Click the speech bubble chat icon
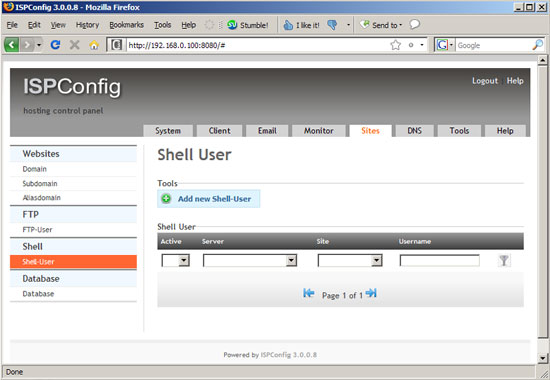The height and width of the screenshot is (380, 550). coord(415,24)
